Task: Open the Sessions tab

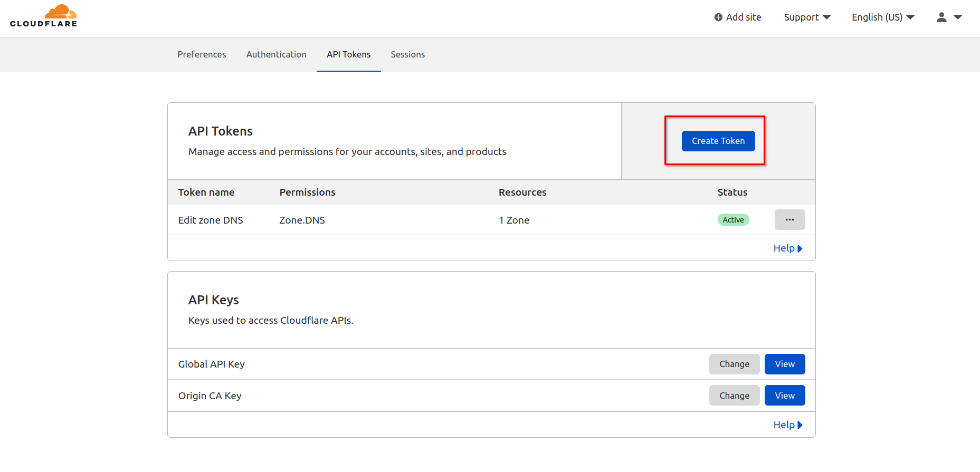Action: tap(407, 54)
